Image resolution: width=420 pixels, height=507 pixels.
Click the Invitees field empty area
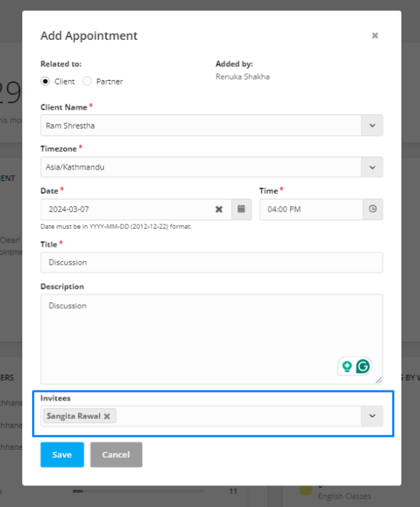click(x=239, y=416)
